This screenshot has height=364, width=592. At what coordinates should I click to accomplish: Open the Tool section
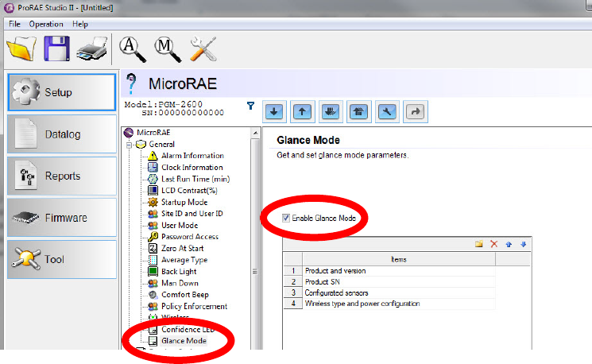(x=61, y=259)
